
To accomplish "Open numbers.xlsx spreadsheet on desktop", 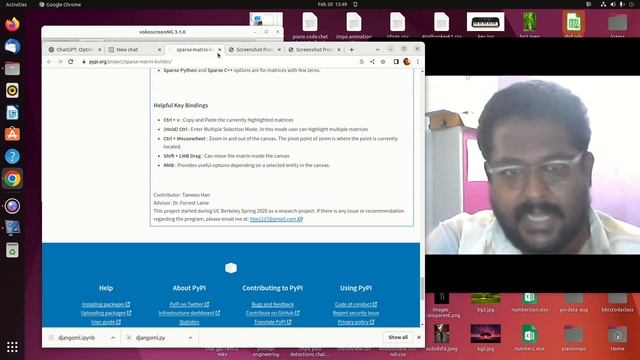I will tap(529, 338).
